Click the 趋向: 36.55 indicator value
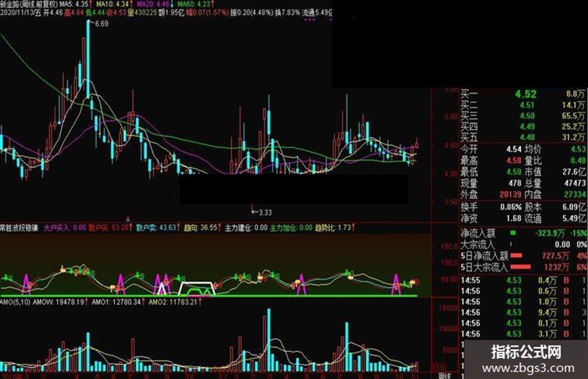Screen dimensions: 588x379 click(202, 228)
